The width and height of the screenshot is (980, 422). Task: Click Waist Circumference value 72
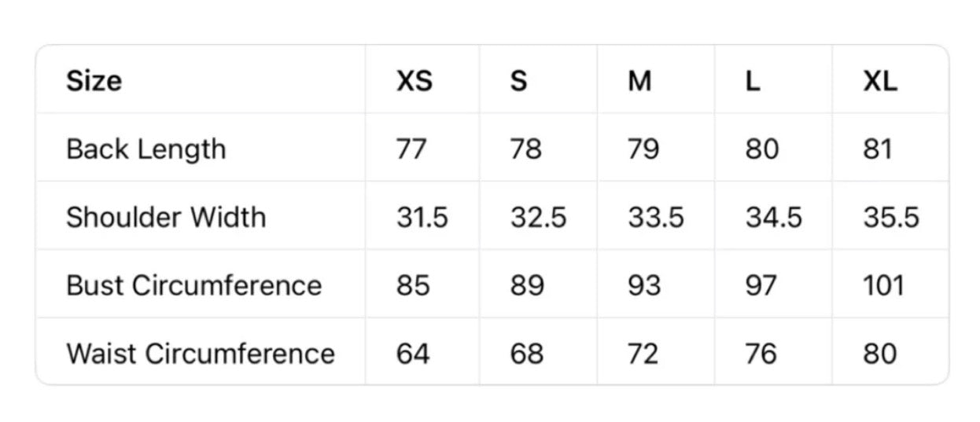tap(643, 354)
